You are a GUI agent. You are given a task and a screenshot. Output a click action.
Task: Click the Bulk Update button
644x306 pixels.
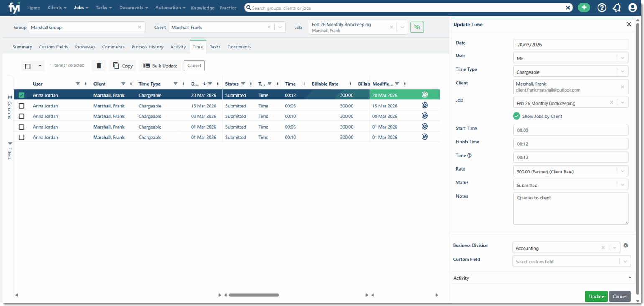160,66
